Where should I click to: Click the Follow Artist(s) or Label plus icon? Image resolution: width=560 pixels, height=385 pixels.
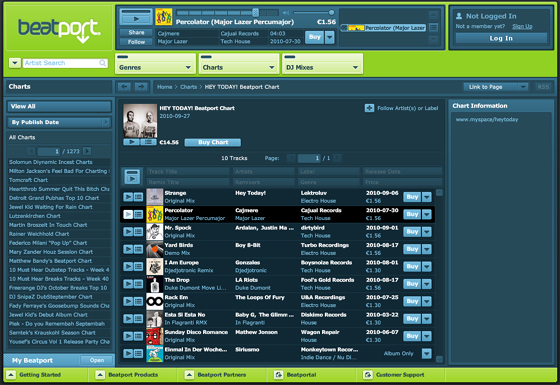tap(369, 108)
